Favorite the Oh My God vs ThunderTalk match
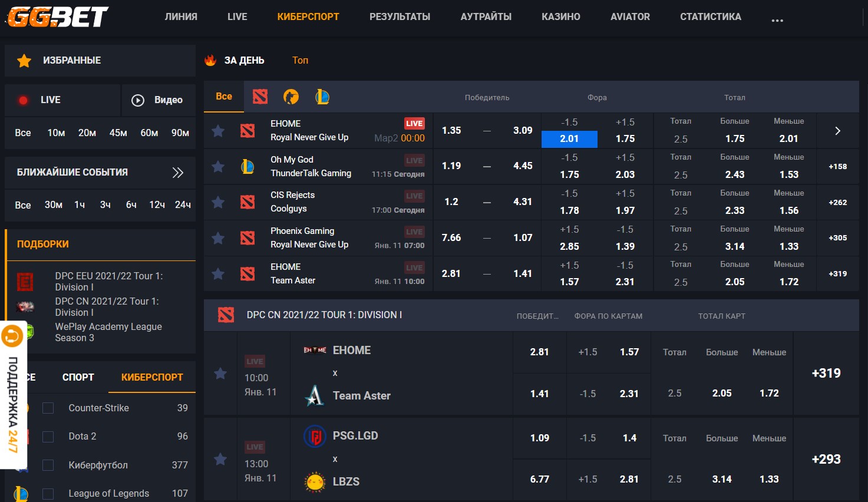 pos(218,167)
